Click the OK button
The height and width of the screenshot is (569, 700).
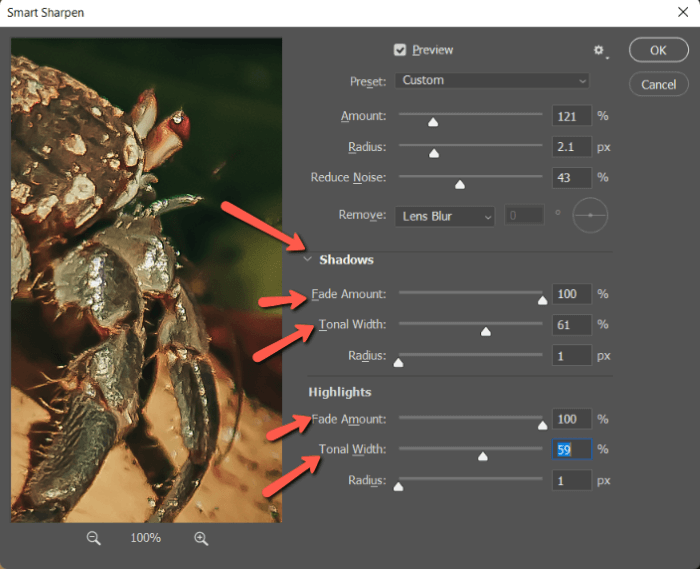tap(657, 50)
